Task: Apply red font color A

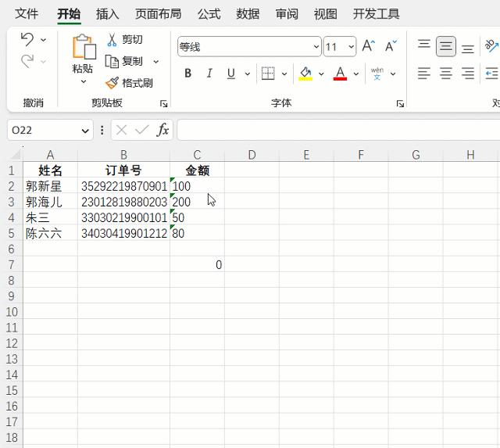Action: point(341,73)
